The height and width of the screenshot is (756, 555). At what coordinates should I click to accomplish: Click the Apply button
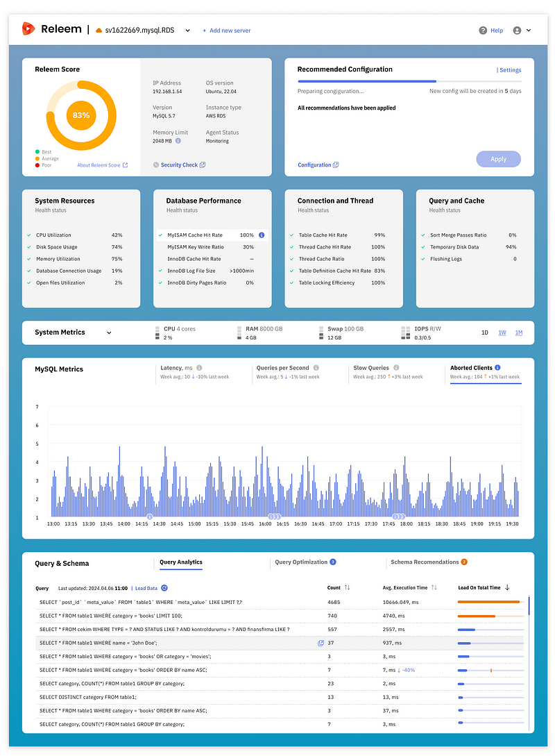pos(498,159)
